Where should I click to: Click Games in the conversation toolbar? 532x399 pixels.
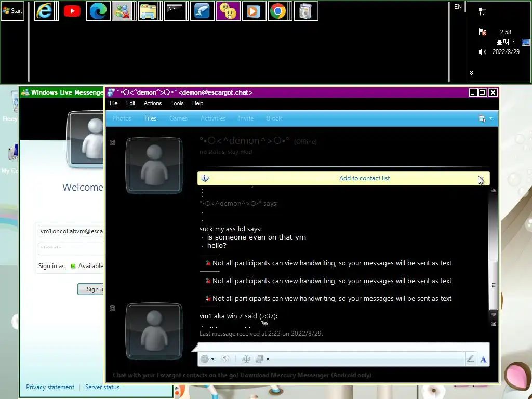pyautogui.click(x=179, y=118)
